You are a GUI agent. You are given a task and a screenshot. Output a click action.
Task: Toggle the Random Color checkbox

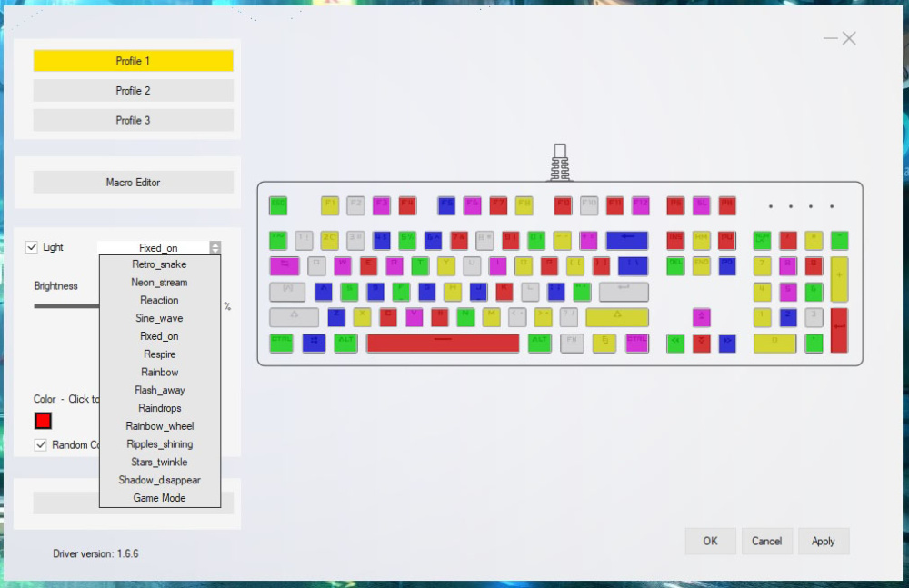(41, 444)
